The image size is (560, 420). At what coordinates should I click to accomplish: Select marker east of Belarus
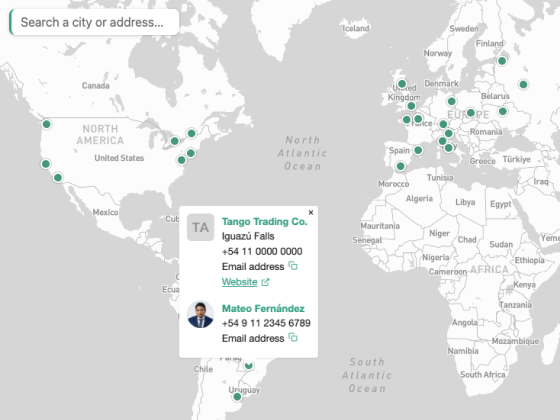click(x=523, y=85)
